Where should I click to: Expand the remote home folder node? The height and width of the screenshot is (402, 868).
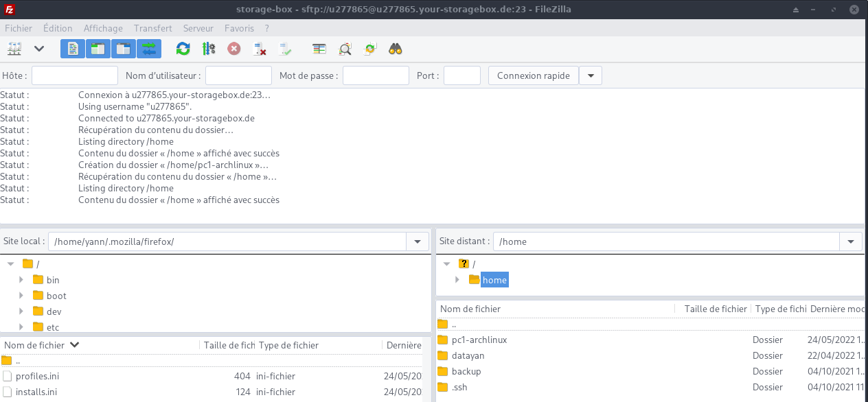(x=458, y=280)
